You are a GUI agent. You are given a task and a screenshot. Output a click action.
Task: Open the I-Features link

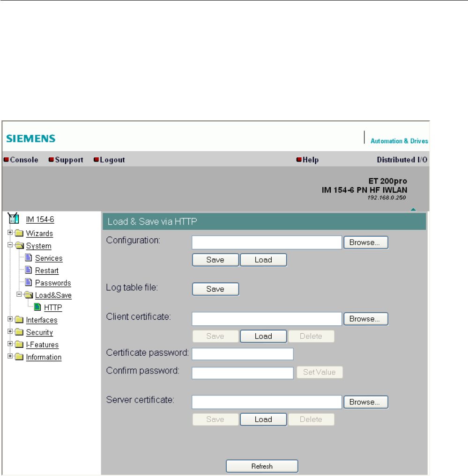click(x=42, y=344)
